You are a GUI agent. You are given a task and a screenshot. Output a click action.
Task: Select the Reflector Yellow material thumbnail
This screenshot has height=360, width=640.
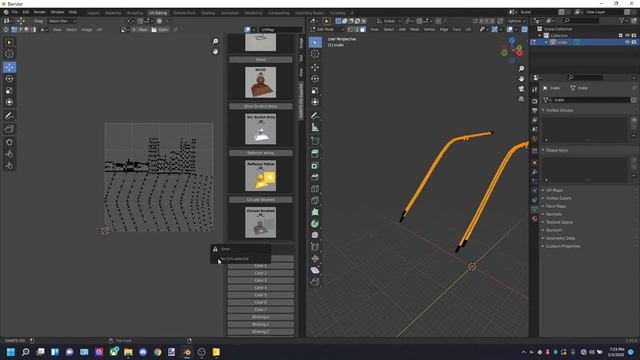(x=260, y=176)
